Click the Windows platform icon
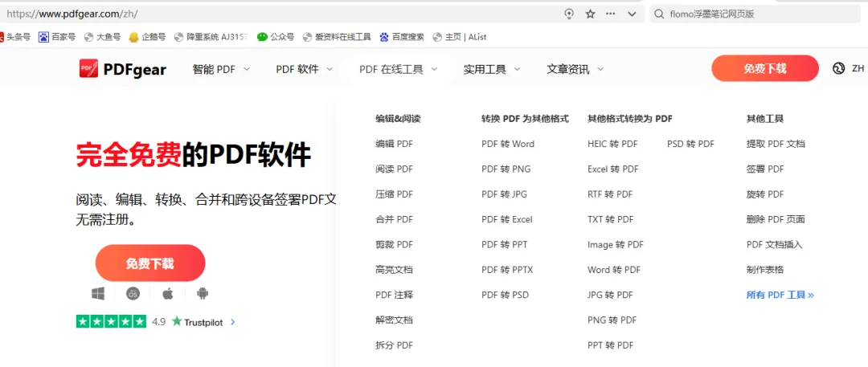Viewport: 868px width, 367px height. click(x=98, y=294)
